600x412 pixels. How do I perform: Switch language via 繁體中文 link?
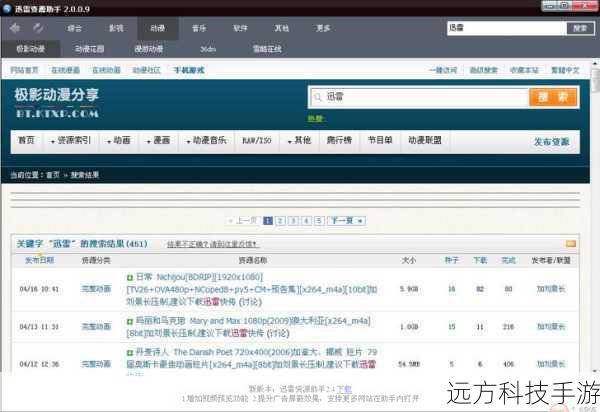565,70
